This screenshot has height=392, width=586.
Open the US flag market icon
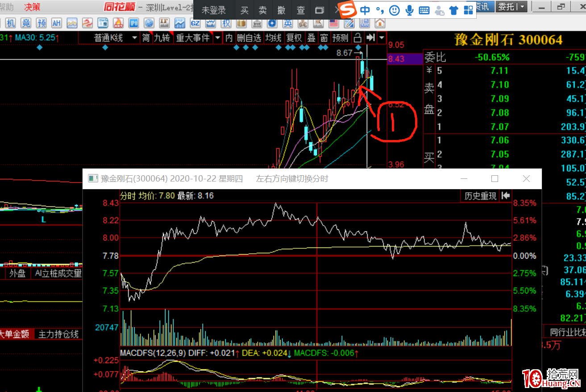(334, 23)
